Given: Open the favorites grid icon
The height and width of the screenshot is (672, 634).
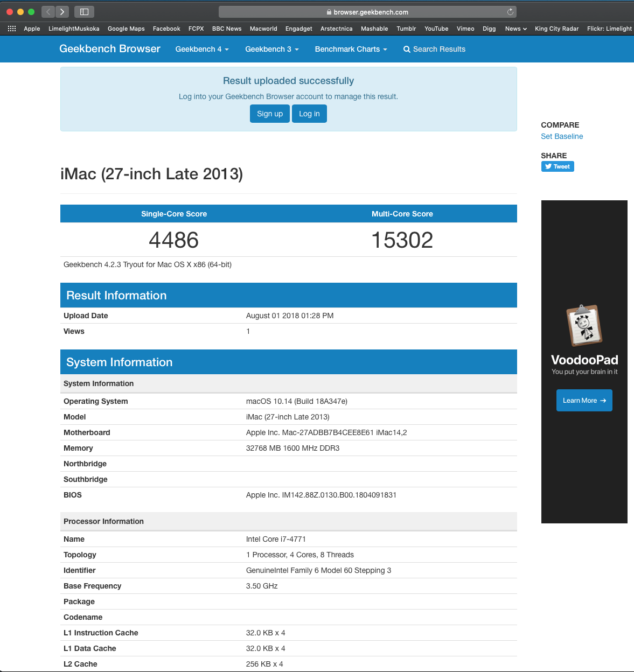Looking at the screenshot, I should pos(12,29).
